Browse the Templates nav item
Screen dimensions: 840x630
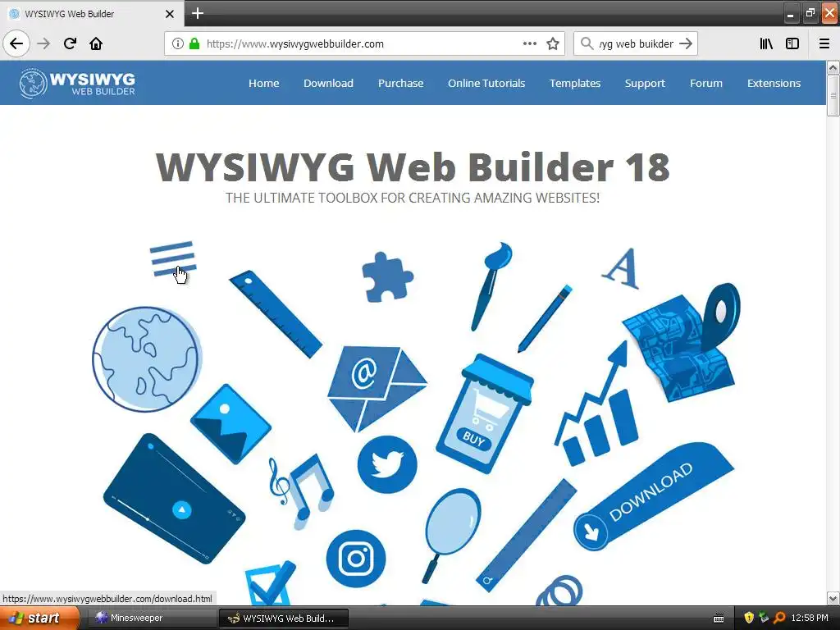point(575,83)
